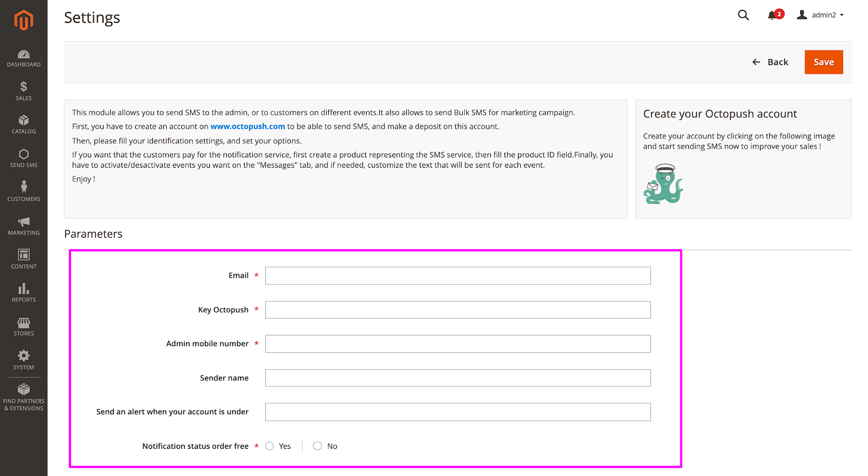The height and width of the screenshot is (476, 868).
Task: Expand the admin2 account dropdown
Action: (820, 15)
